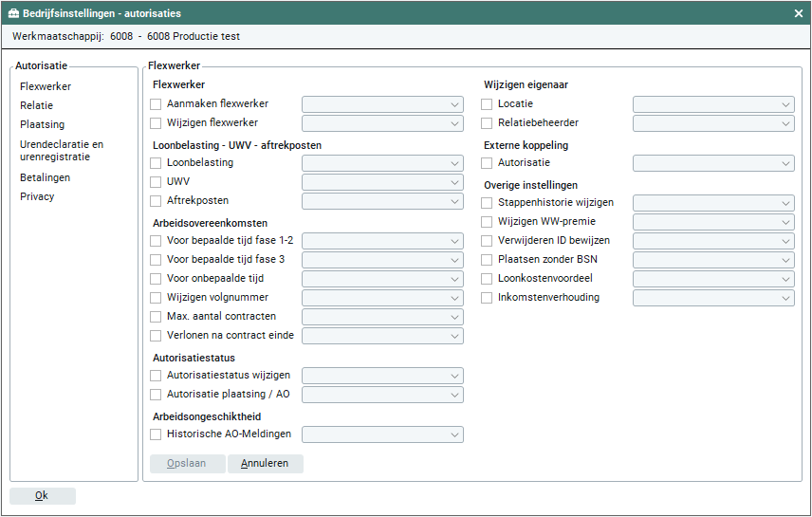Open the Locatie dropdown
Image resolution: width=812 pixels, height=517 pixels.
tap(713, 104)
